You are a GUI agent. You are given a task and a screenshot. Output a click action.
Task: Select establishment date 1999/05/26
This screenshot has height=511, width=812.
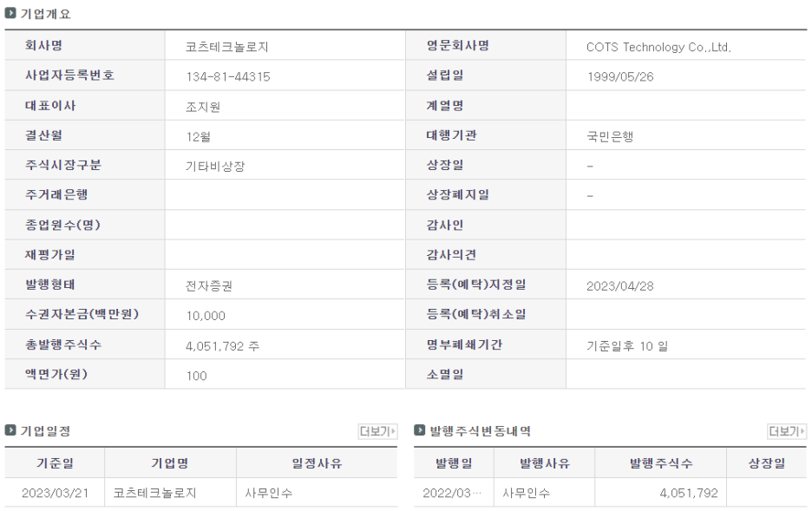coord(620,76)
